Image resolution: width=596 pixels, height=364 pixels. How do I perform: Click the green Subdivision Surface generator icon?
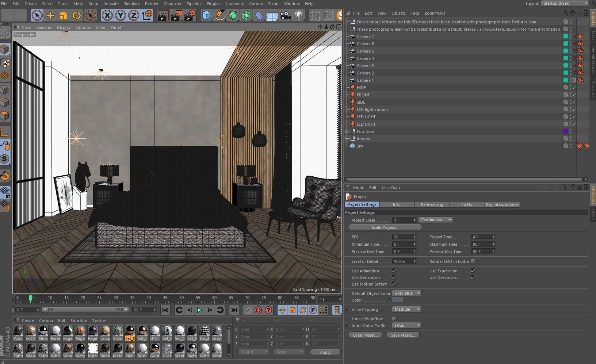tap(233, 15)
